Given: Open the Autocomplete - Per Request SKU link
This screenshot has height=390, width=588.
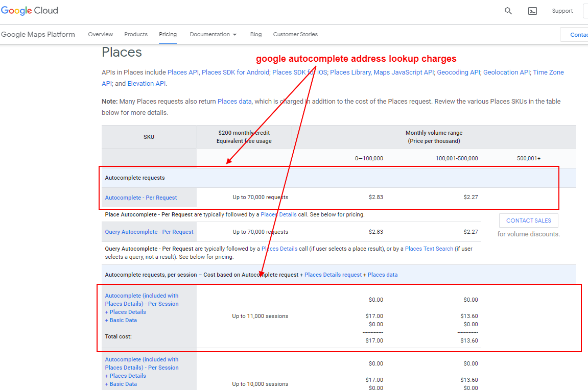Looking at the screenshot, I should pyautogui.click(x=141, y=197).
